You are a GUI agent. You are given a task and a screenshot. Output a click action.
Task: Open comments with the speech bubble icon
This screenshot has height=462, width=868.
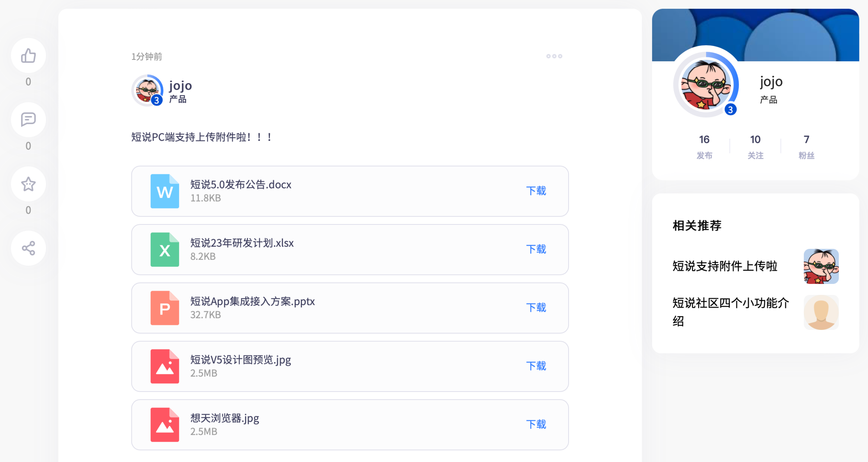tap(28, 120)
